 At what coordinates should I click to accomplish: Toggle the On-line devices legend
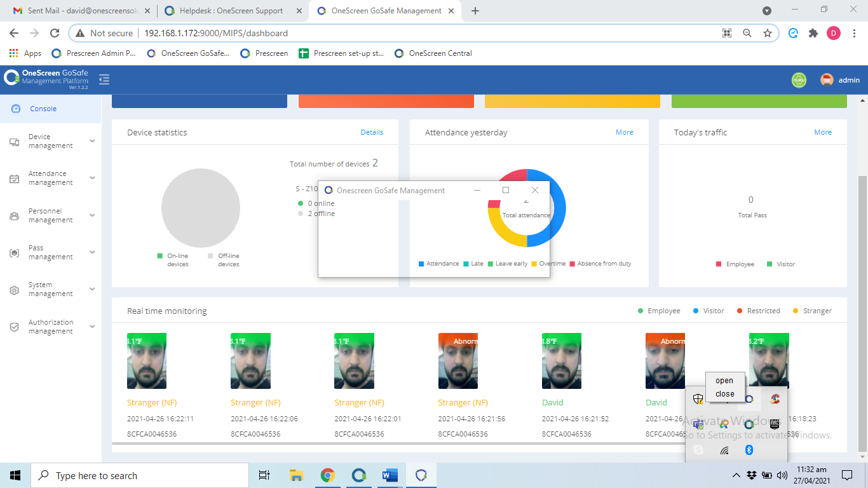click(x=173, y=259)
